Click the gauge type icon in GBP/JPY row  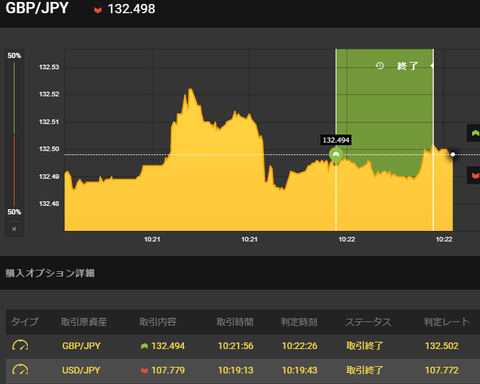point(20,345)
